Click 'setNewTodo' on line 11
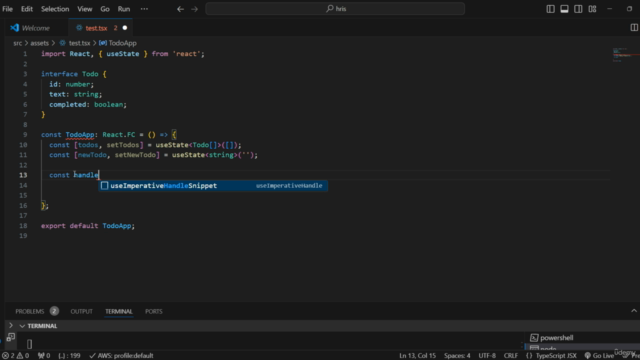Image resolution: width=640 pixels, height=360 pixels. coord(135,155)
